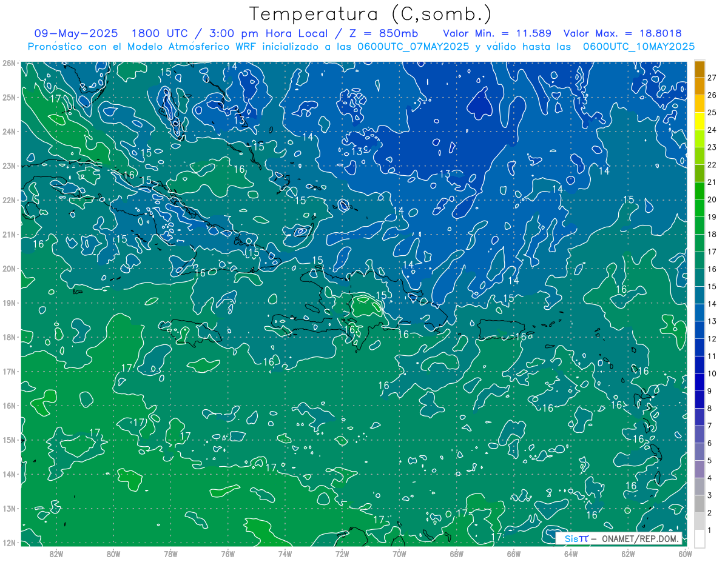Click the colorbar scale label "19"
Image resolution: width=728 pixels, height=562 pixels.
point(712,217)
